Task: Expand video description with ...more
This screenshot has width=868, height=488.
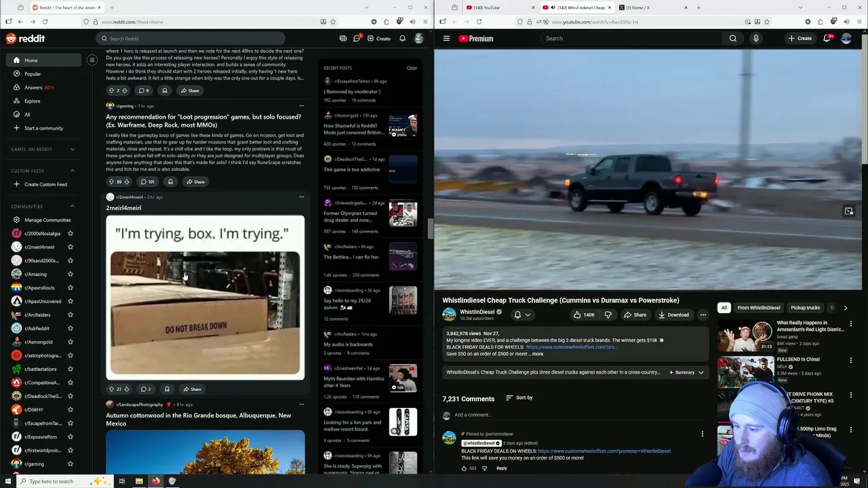Action: 536,354
